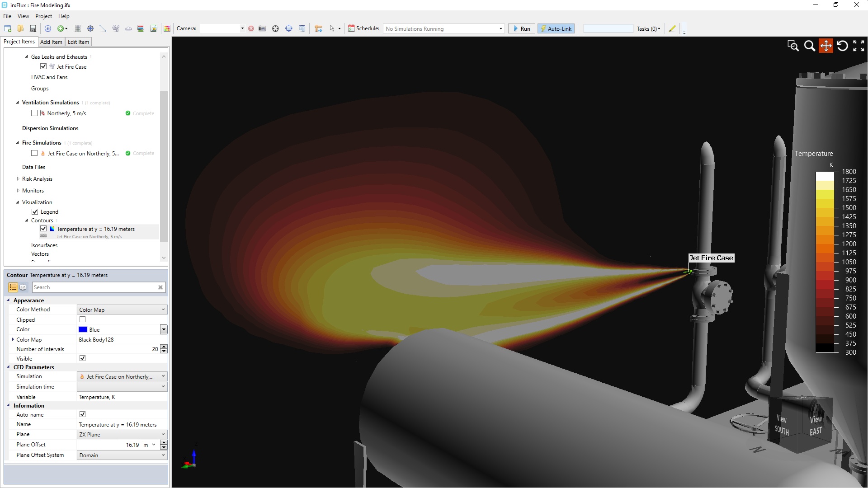Click the blue Color swatch

pos(83,329)
